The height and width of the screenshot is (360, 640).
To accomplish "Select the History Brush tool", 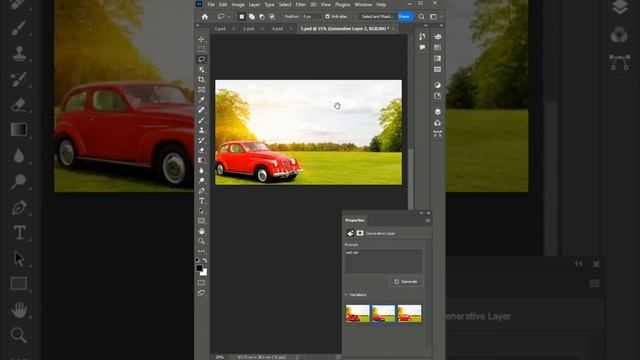I will click(201, 140).
